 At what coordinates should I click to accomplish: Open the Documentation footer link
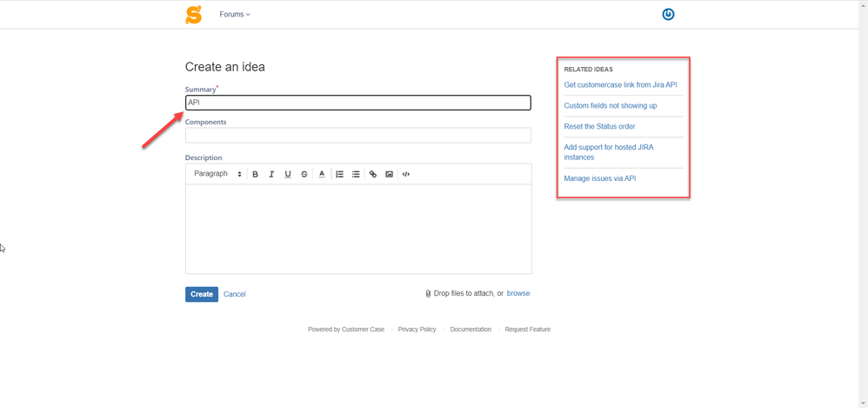[471, 330]
